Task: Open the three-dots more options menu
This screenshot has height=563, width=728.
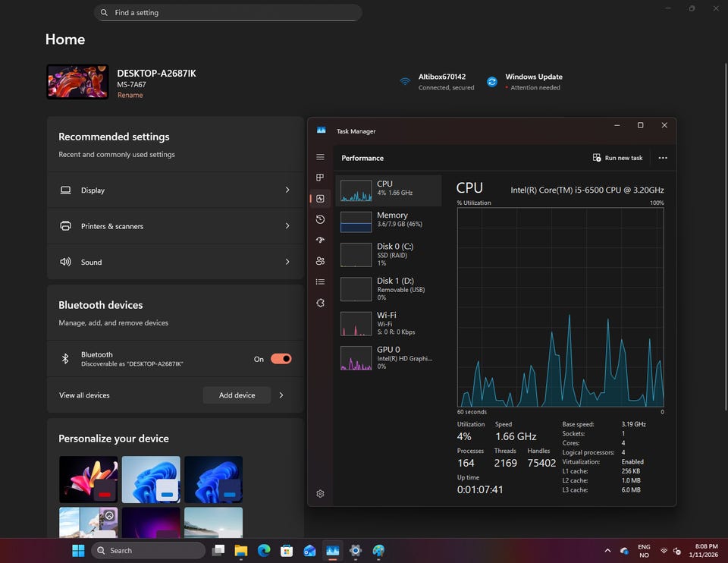Action: click(x=663, y=158)
